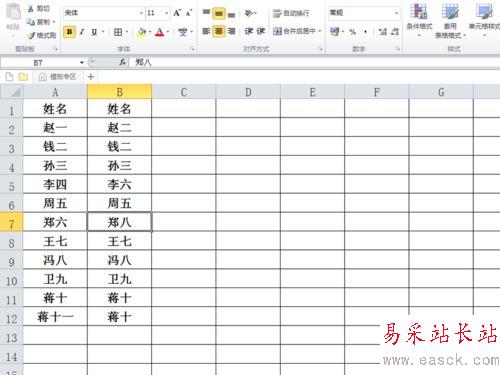This screenshot has height=375, width=500.
Task: Open the Font group dialog launcher
Action: point(192,49)
